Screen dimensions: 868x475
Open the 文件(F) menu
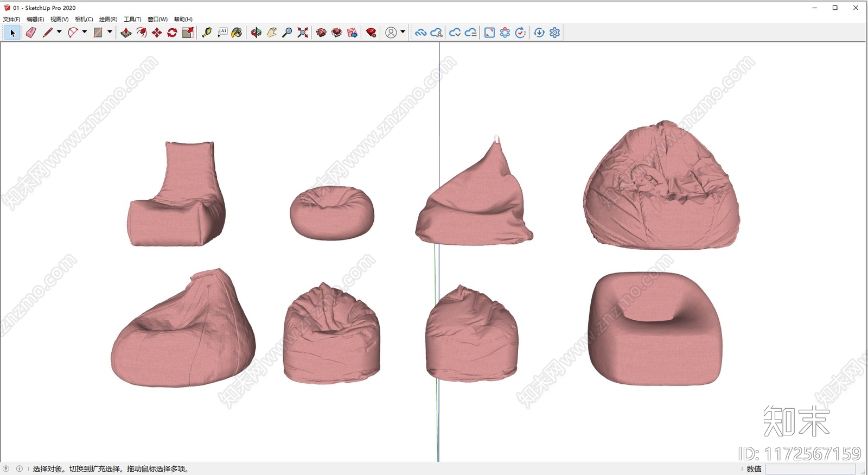[x=11, y=19]
